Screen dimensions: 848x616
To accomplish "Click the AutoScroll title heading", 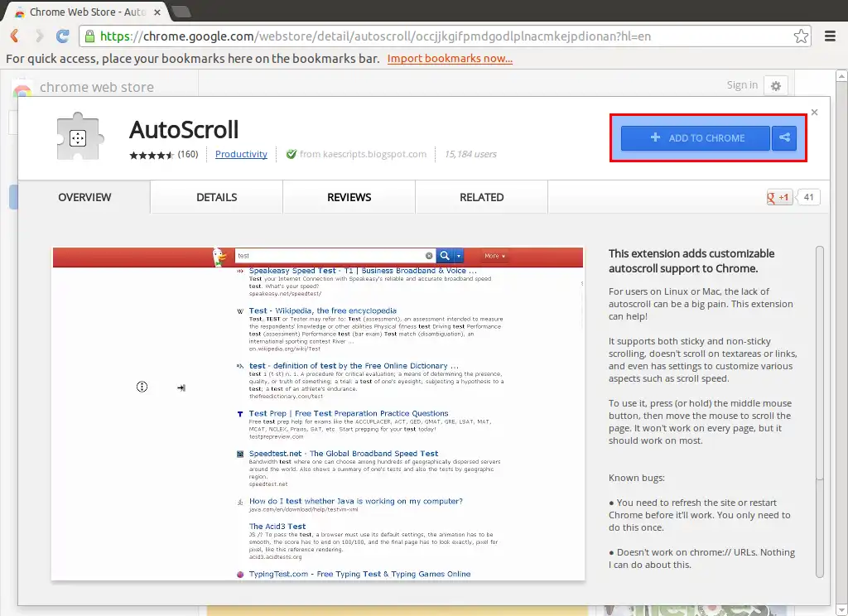I will pos(184,130).
